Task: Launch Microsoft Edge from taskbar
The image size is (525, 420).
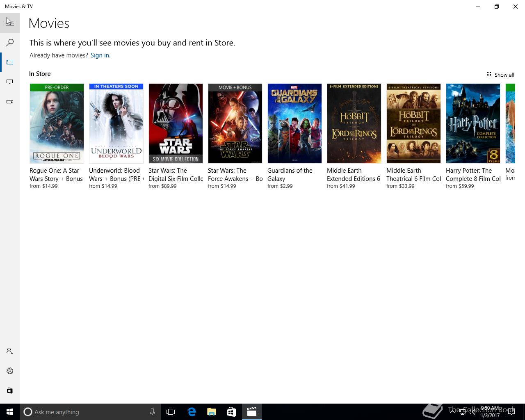Action: click(x=192, y=412)
